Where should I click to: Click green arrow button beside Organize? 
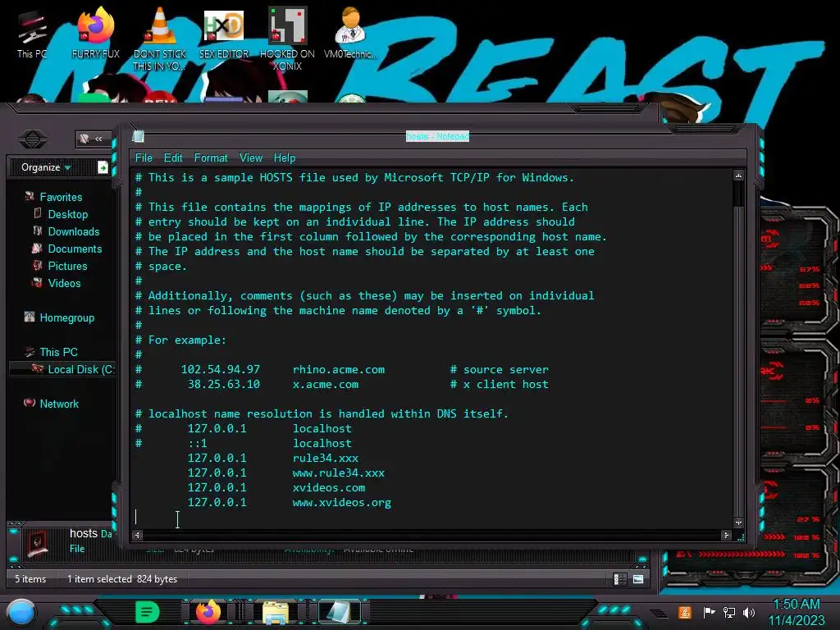103,167
